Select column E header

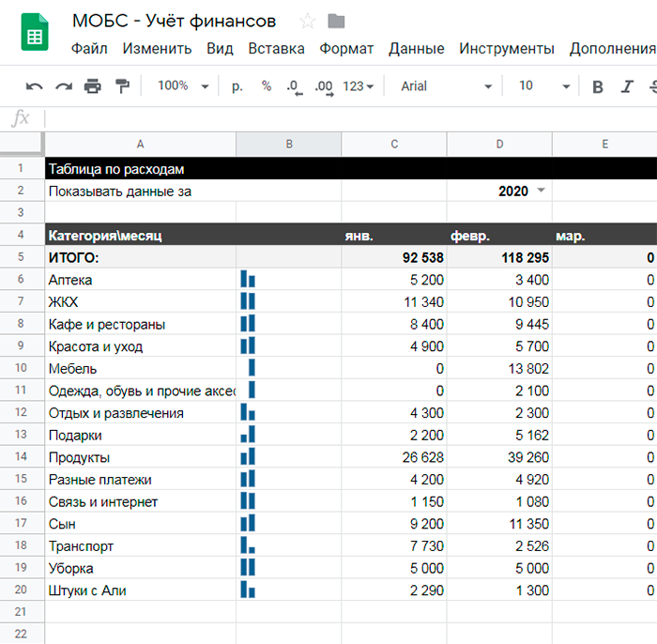(x=604, y=145)
